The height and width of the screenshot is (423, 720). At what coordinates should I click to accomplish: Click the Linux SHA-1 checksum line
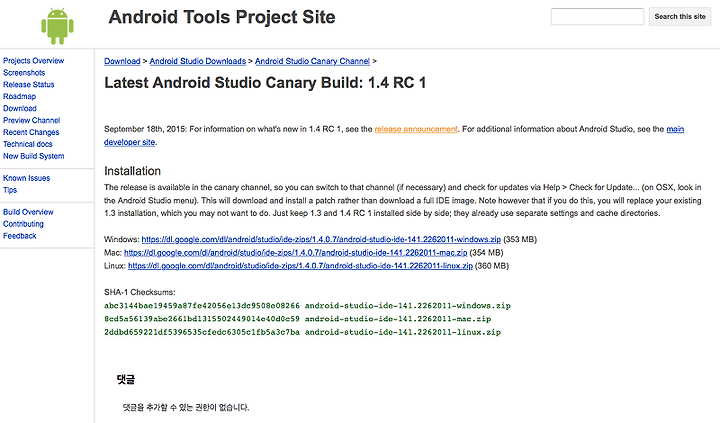coord(303,332)
